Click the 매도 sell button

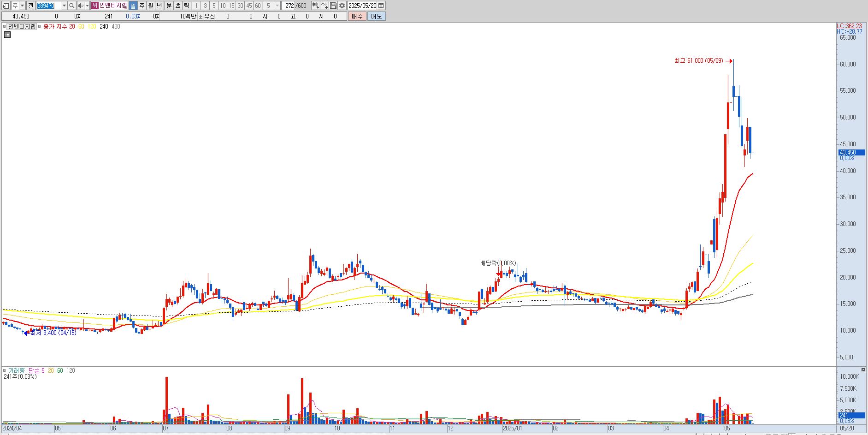tap(376, 16)
